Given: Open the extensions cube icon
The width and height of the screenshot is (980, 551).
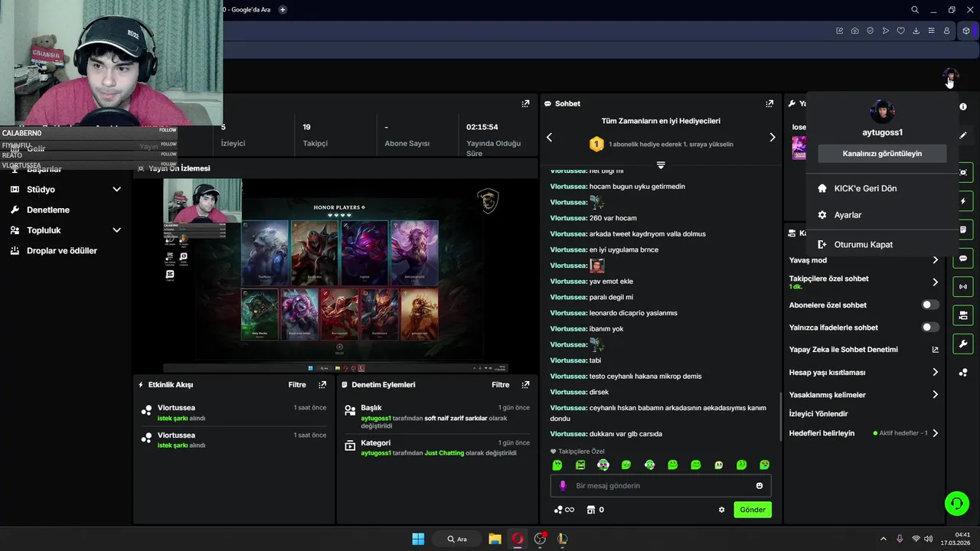Looking at the screenshot, I should 966,31.
